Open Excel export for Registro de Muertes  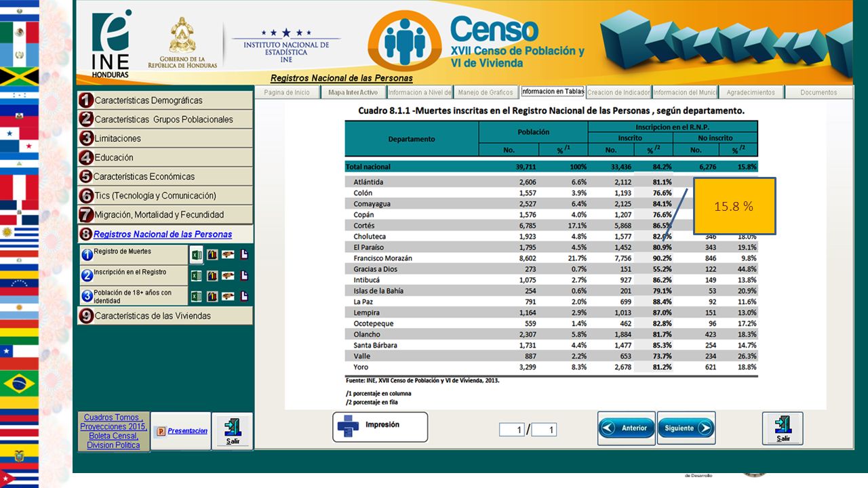pyautogui.click(x=196, y=255)
